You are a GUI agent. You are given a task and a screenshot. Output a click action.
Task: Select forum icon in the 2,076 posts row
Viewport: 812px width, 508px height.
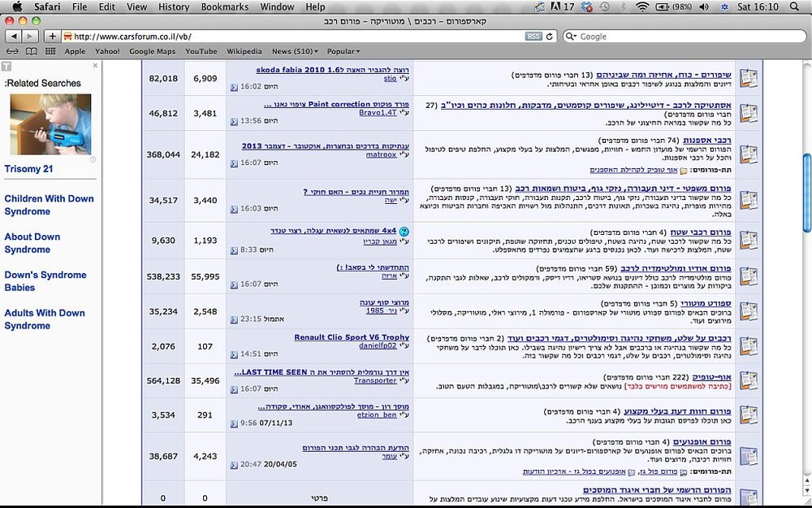tap(749, 345)
